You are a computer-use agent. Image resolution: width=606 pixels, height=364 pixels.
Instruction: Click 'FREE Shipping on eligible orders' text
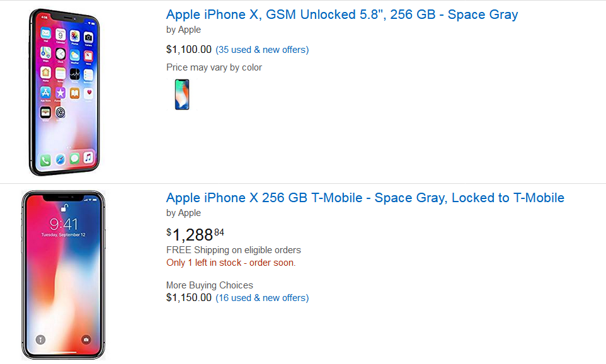point(233,250)
